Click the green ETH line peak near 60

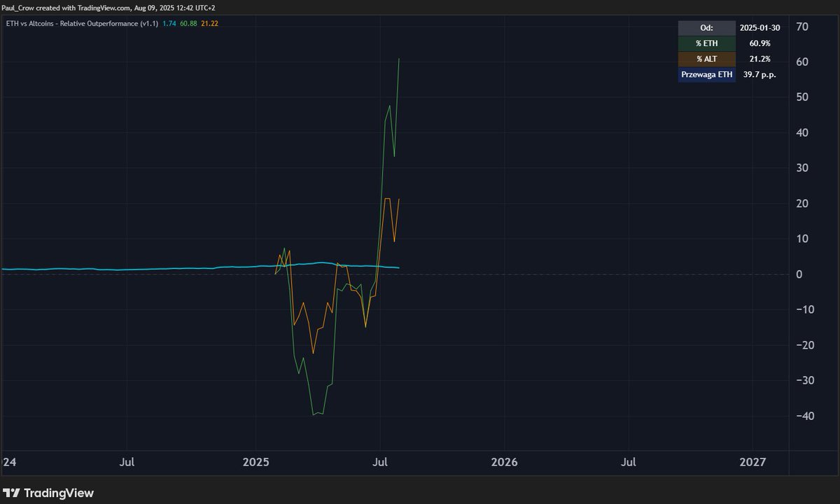click(399, 59)
